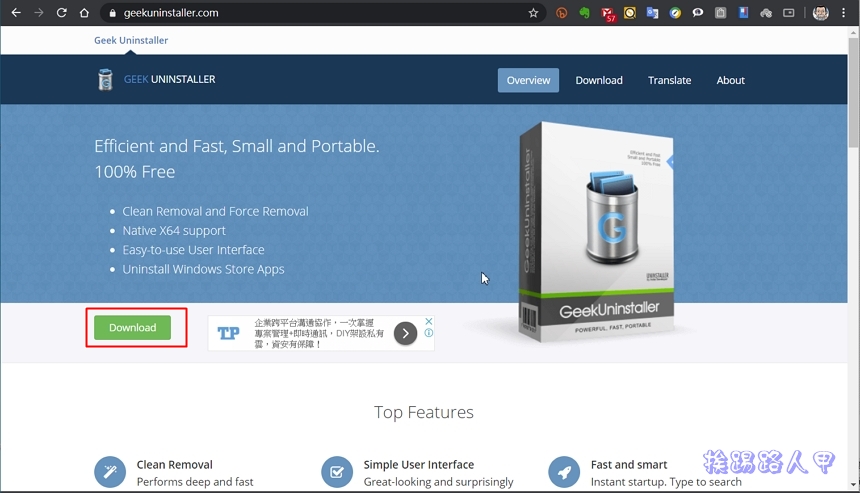
Task: Reload the current page
Action: [61, 13]
